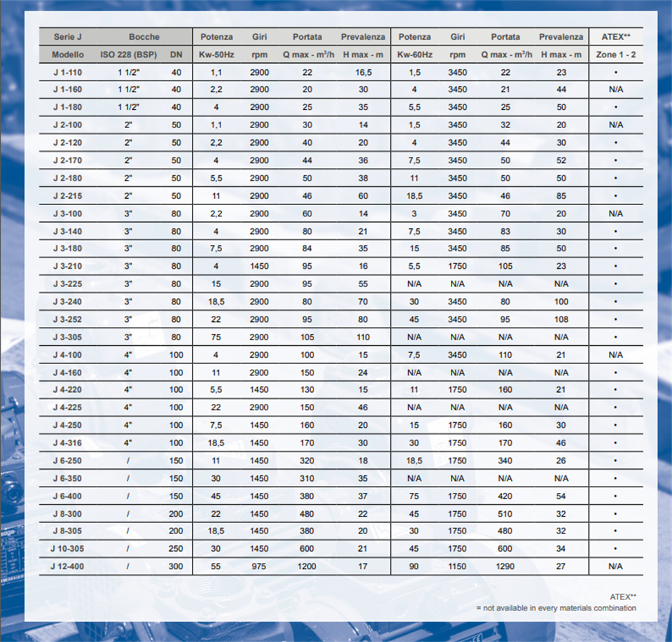Select model J 3-305

coord(68,337)
